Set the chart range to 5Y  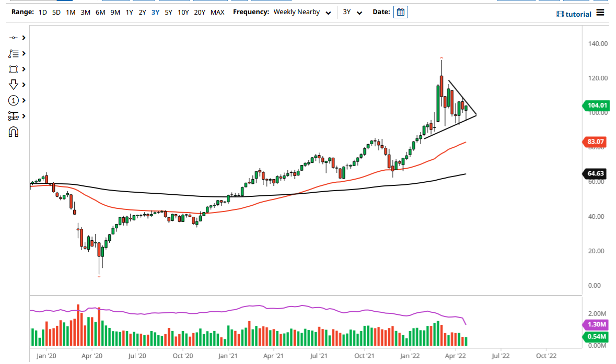(x=168, y=12)
